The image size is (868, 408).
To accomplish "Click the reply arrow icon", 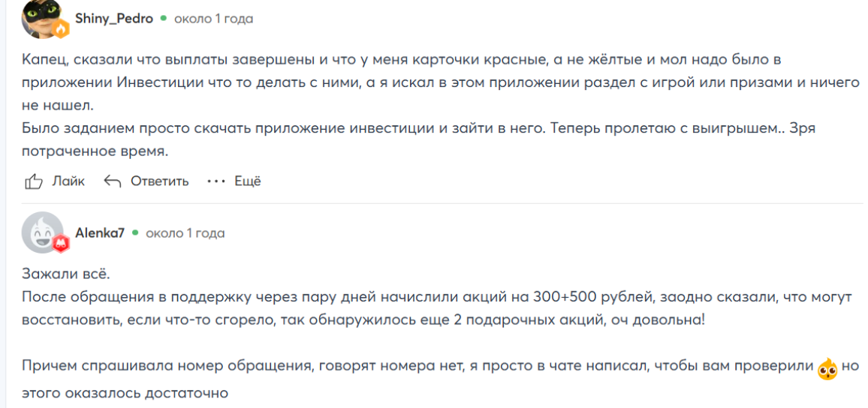I will tap(113, 181).
